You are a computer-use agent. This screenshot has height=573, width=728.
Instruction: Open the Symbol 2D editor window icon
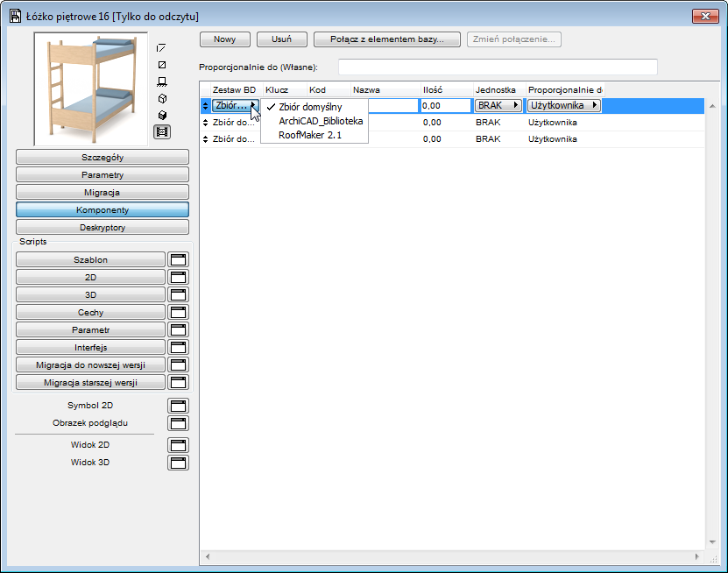click(178, 405)
